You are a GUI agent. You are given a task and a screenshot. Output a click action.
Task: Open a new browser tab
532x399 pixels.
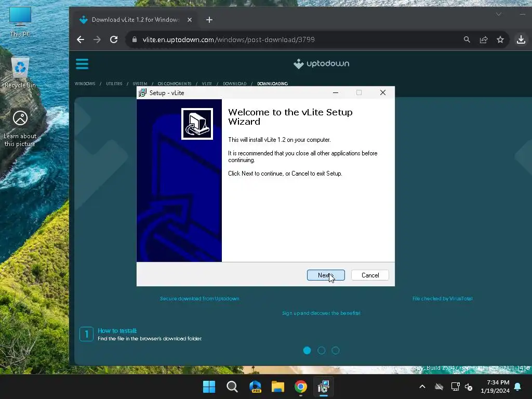[209, 20]
